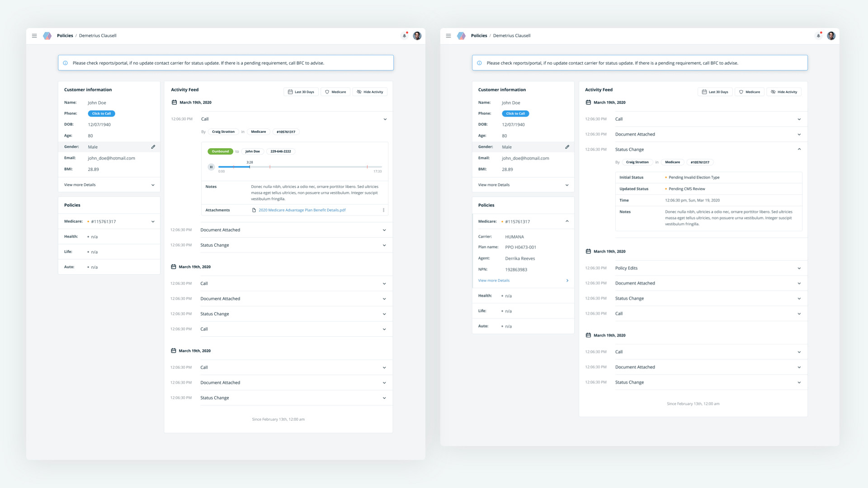Click the Gender edit pencil in left screen
This screenshot has width=868, height=488.
click(x=153, y=147)
